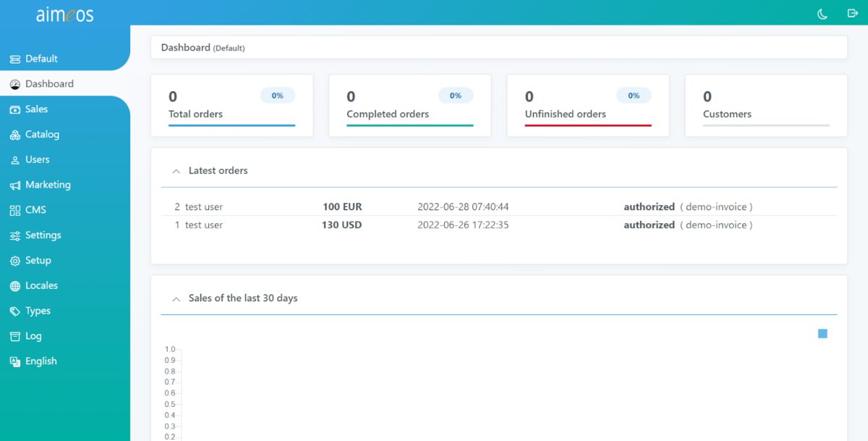Screen dimensions: 868x441
Task: Open the Sales menu
Action: (x=65, y=109)
